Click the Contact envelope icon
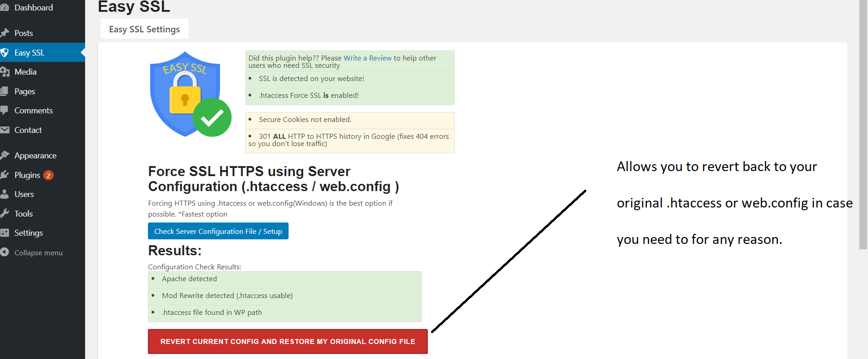Image resolution: width=868 pixels, height=359 pixels. tap(5, 130)
